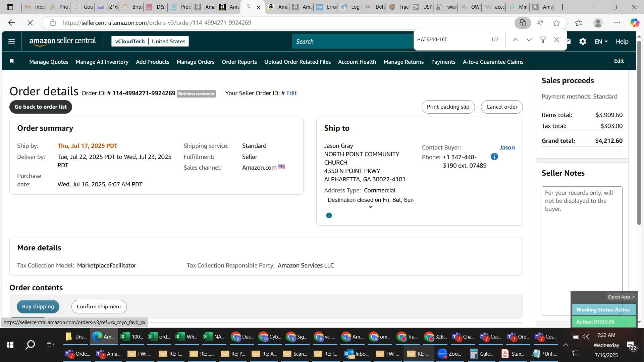
Task: Edit Your Seller Order ID
Action: [291, 93]
